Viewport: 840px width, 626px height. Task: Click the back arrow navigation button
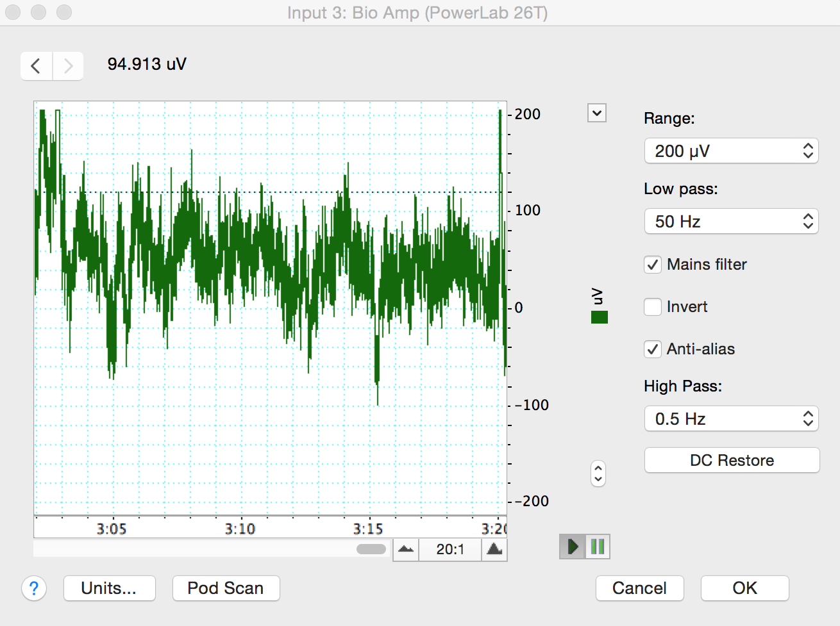coord(36,66)
